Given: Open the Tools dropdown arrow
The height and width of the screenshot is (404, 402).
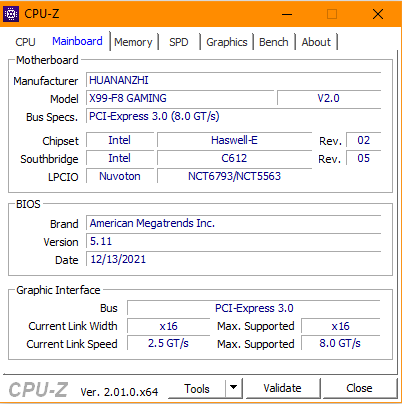Looking at the screenshot, I should click(234, 388).
